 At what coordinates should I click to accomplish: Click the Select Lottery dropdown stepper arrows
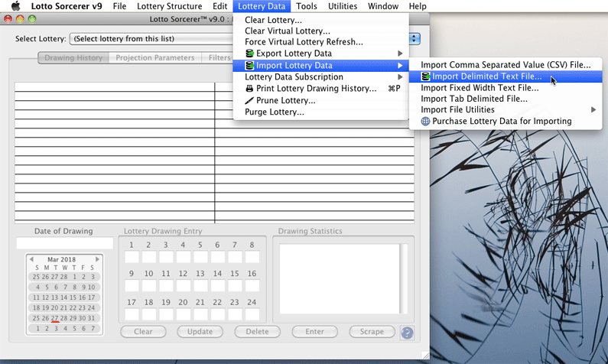[415, 39]
